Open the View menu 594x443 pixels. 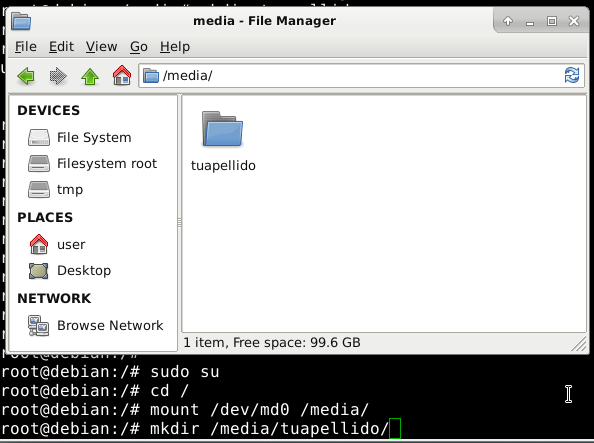pyautogui.click(x=101, y=47)
